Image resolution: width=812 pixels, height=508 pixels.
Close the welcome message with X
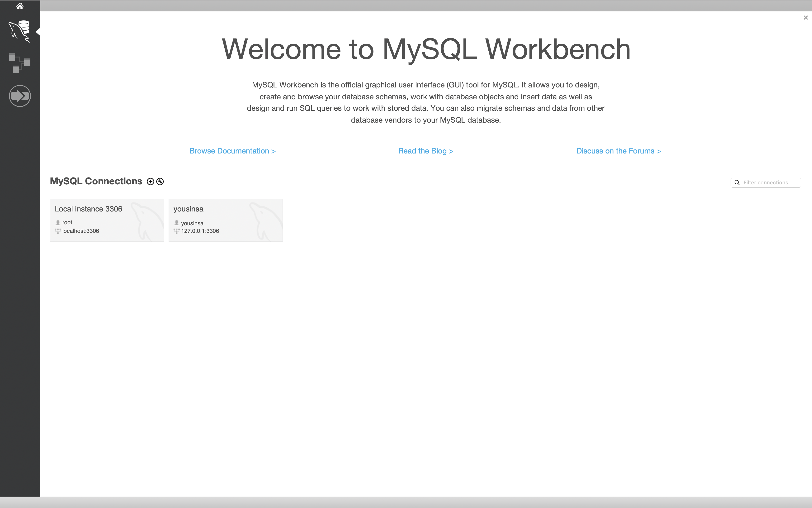coord(806,18)
